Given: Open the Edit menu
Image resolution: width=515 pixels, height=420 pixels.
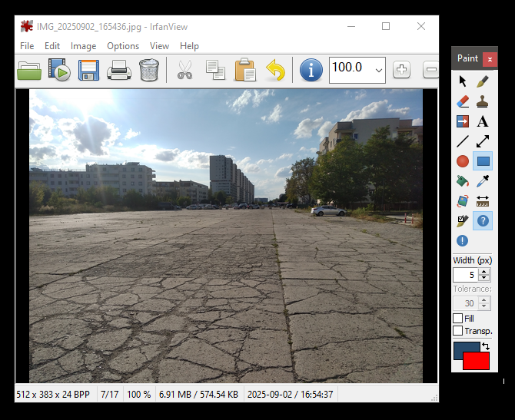Looking at the screenshot, I should pyautogui.click(x=52, y=46).
